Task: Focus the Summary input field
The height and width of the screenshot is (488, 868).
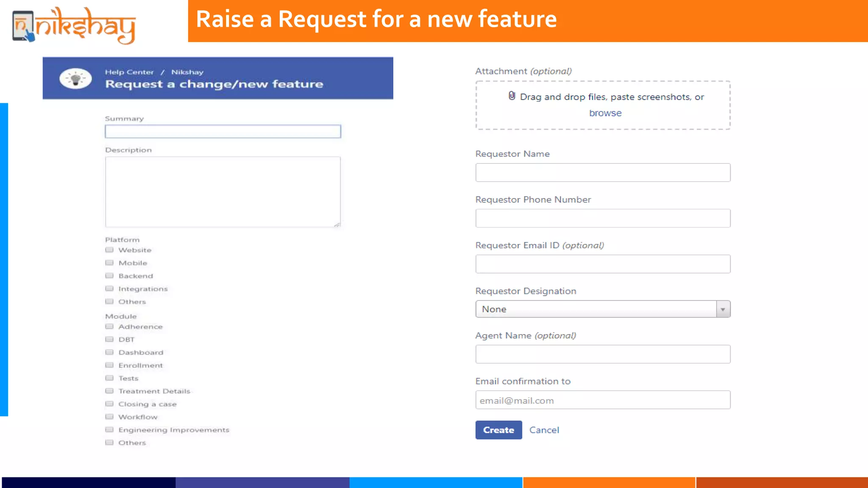Action: 223,132
